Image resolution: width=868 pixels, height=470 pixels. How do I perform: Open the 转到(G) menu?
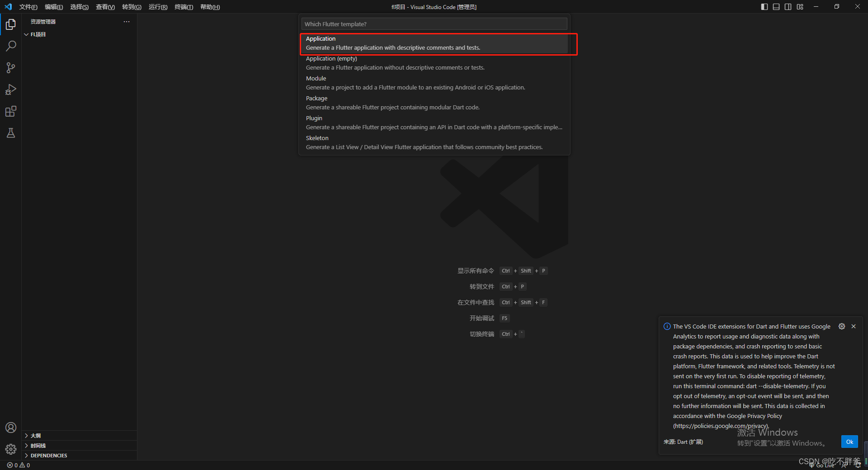(x=132, y=7)
